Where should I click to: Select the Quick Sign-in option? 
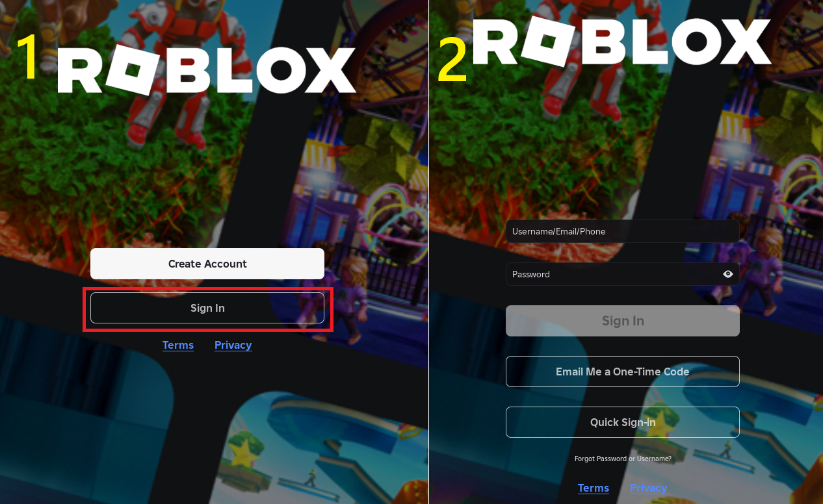coord(623,422)
